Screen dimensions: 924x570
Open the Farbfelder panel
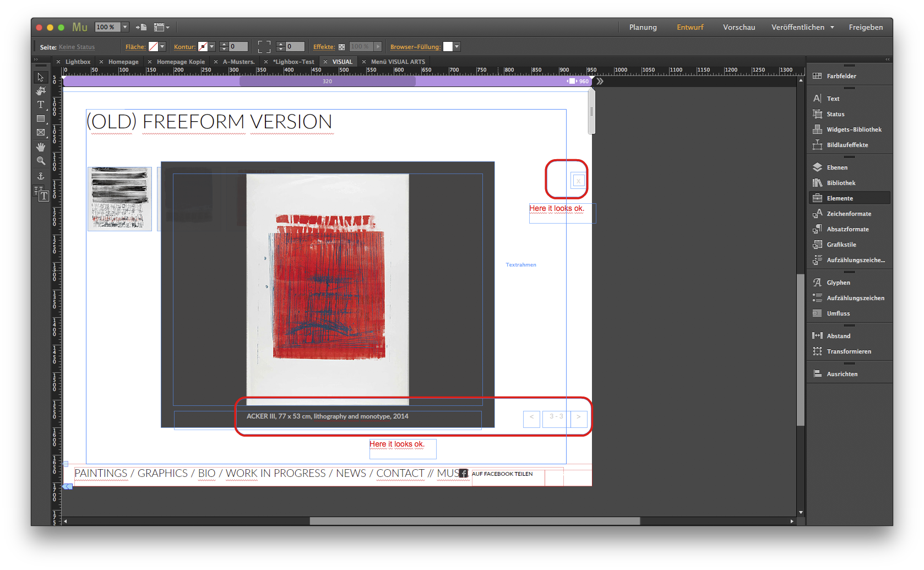[849, 76]
